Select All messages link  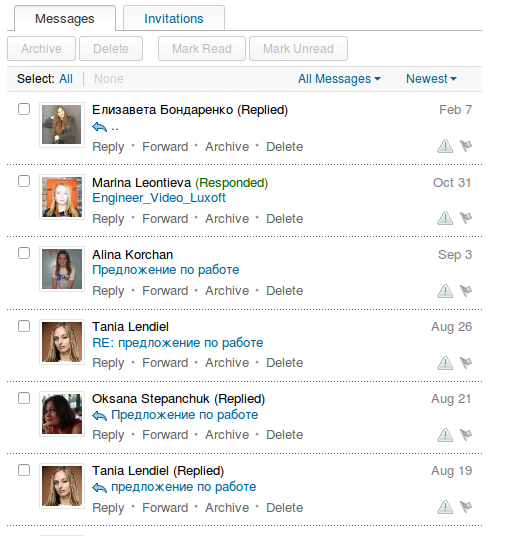(x=66, y=79)
